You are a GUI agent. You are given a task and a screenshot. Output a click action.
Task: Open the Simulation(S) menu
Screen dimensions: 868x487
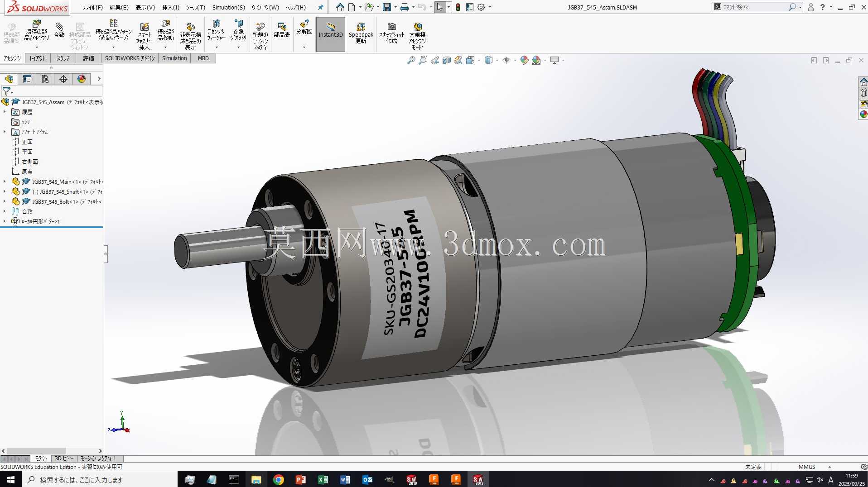coord(229,7)
